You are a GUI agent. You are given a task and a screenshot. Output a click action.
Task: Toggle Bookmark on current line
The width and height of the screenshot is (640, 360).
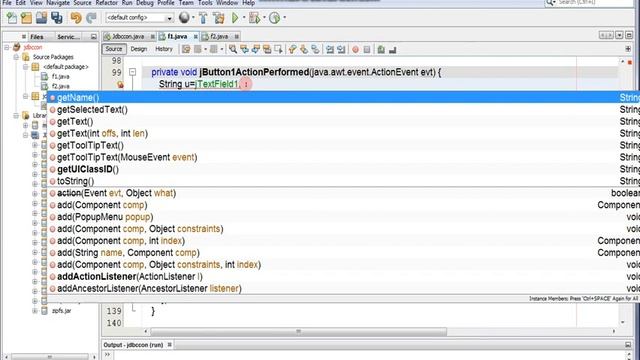[315, 49]
